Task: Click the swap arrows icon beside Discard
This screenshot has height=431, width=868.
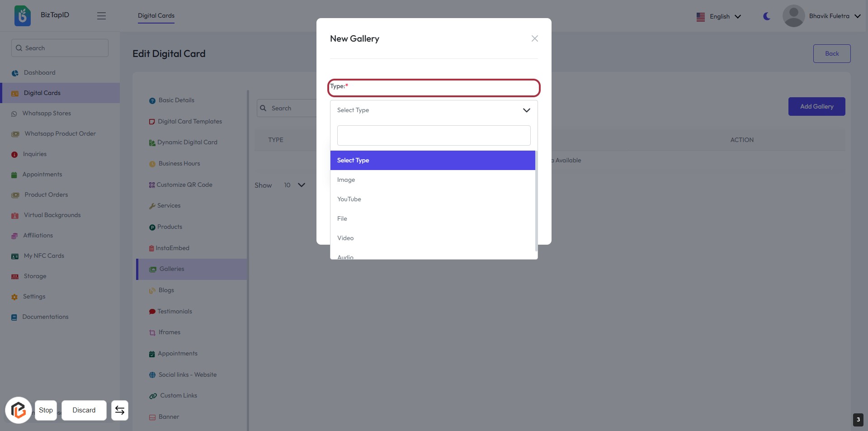Action: tap(120, 410)
